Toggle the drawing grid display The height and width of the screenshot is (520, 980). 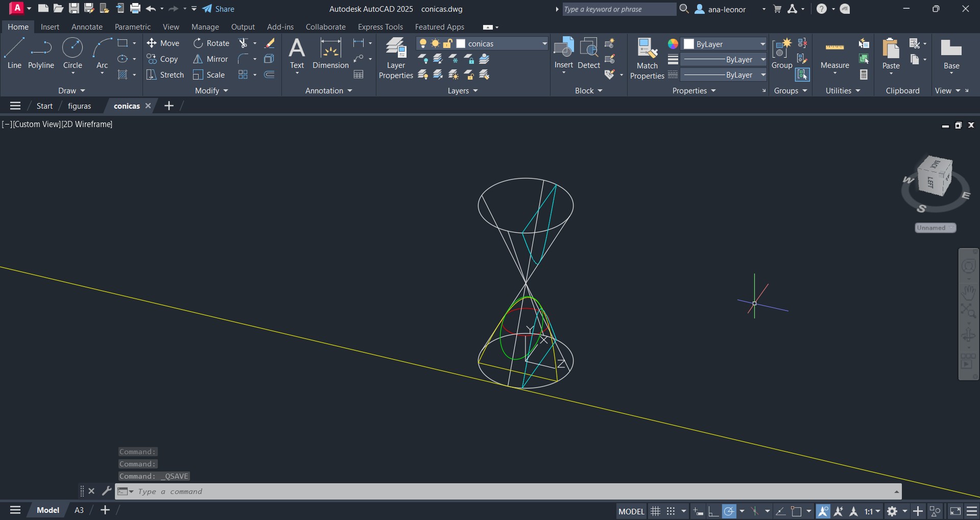click(x=655, y=511)
